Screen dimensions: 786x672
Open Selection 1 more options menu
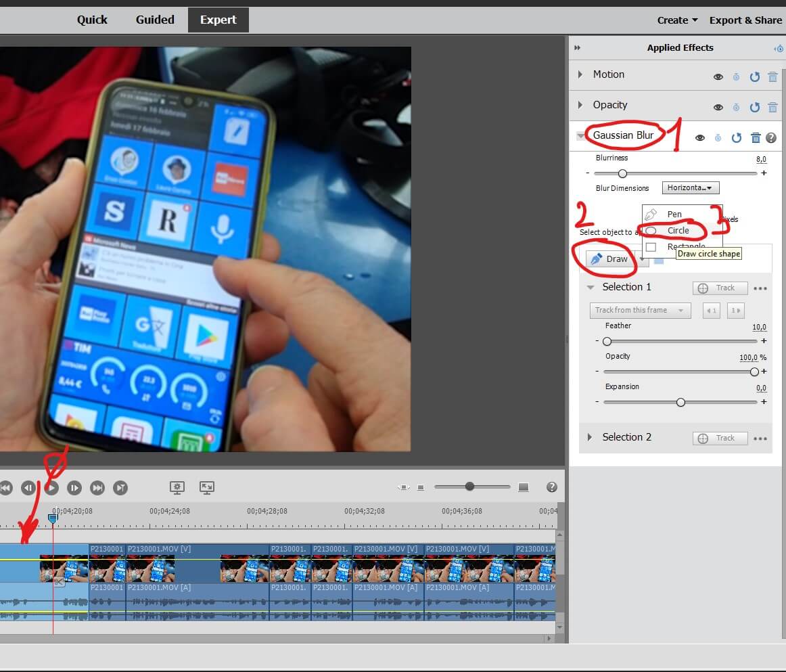760,288
